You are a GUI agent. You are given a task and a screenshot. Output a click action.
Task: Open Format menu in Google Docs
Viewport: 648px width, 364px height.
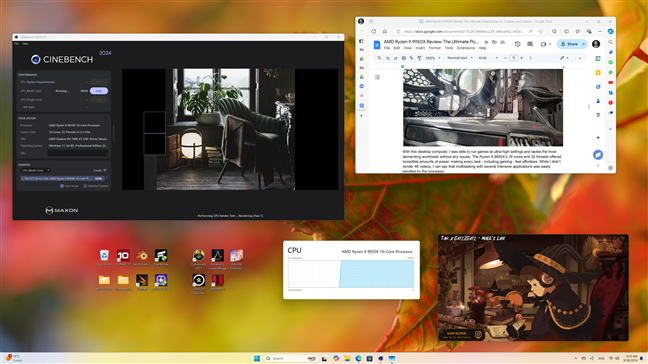(x=435, y=48)
